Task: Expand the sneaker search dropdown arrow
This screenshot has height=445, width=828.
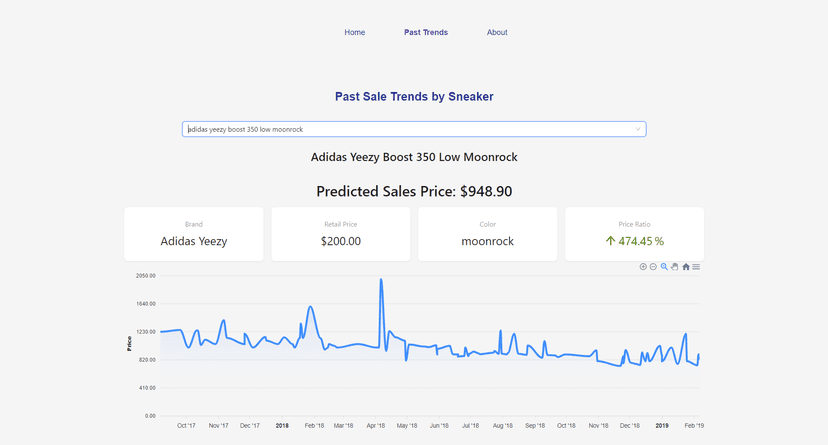Action: [638, 129]
